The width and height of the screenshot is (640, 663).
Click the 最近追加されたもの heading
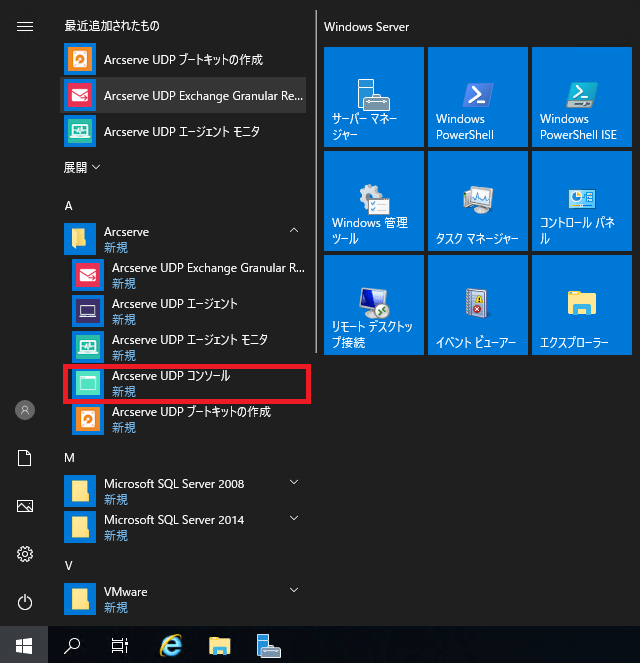coord(112,26)
